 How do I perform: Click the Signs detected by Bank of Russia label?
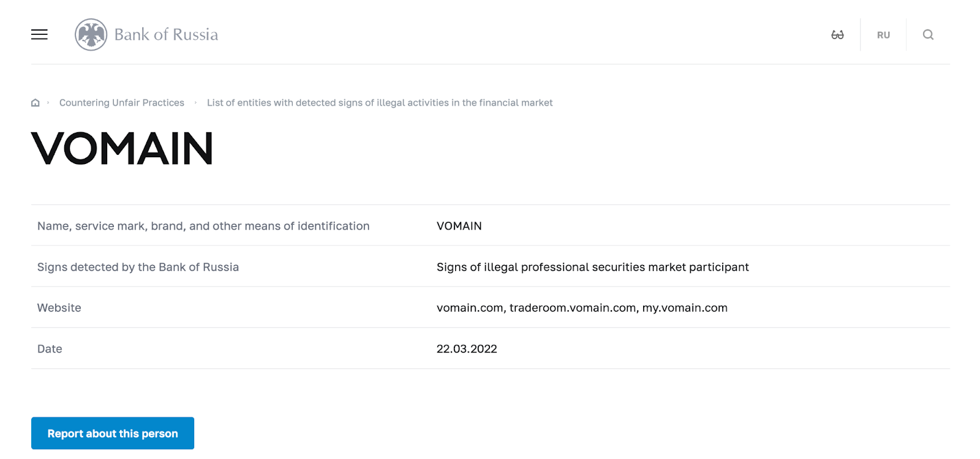tap(138, 267)
